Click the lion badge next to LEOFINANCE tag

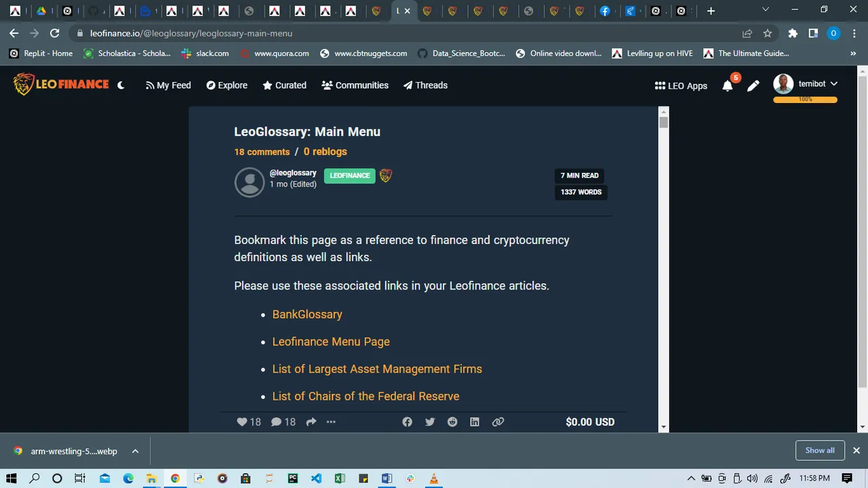(385, 176)
